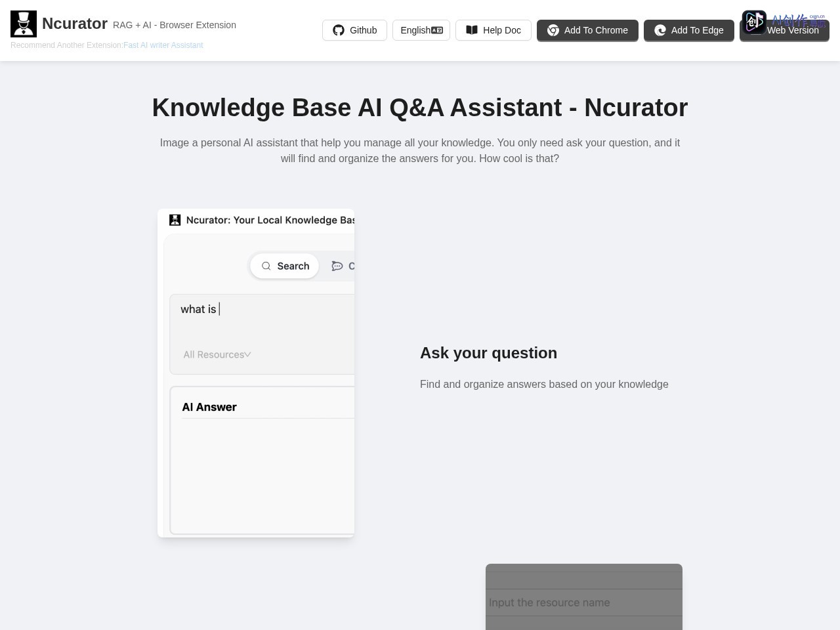
Task: Click the translate icon beside English
Action: (x=437, y=30)
